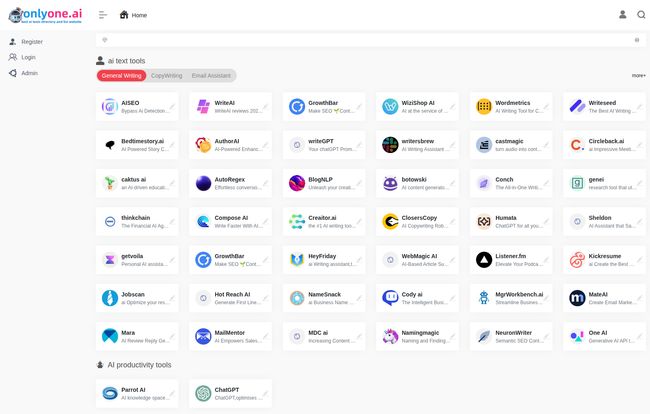650x414 pixels.
Task: Open the MgrWorkbench.ai robot icon
Action: (484, 298)
